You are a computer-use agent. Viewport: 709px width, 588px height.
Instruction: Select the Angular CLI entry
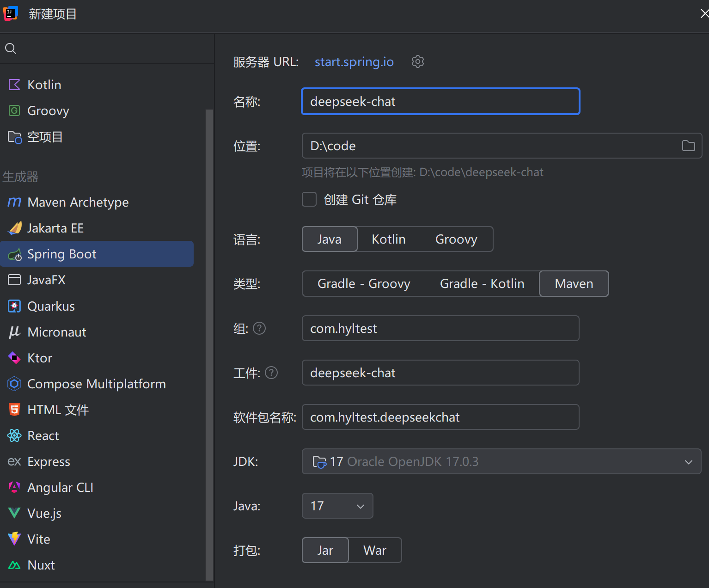(x=97, y=487)
